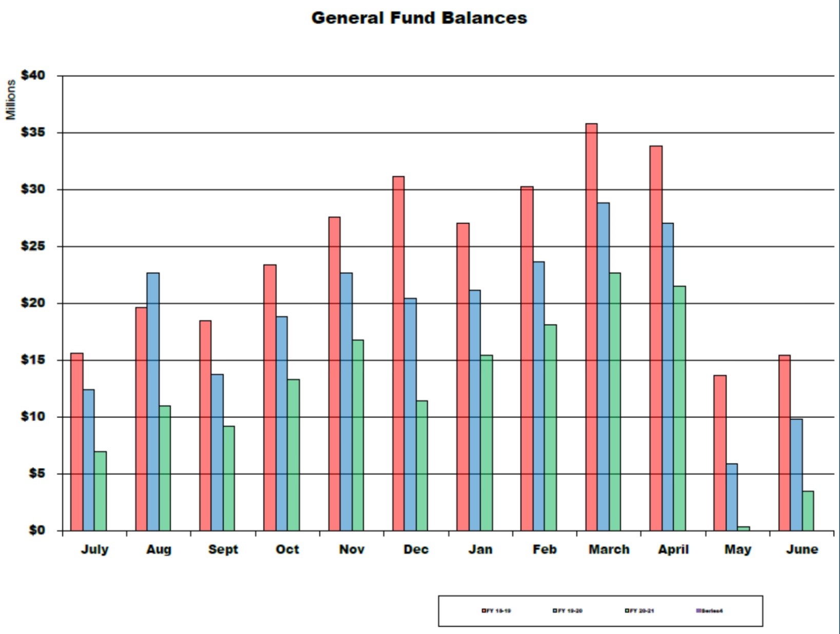Click the $5 axis label

(x=36, y=473)
